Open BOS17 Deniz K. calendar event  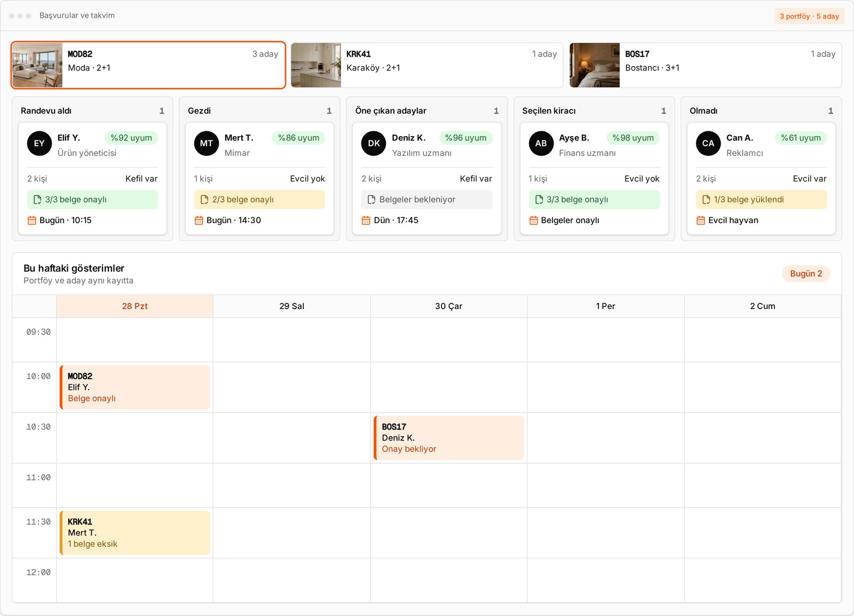pyautogui.click(x=449, y=438)
